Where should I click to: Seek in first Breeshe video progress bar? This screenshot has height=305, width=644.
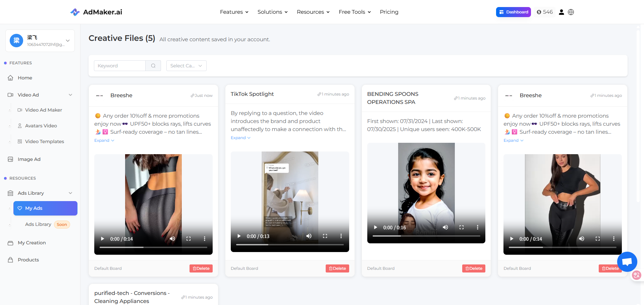[153, 247]
